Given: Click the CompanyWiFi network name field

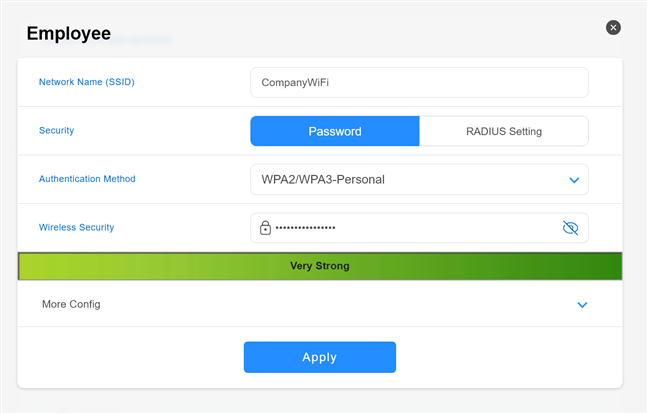Looking at the screenshot, I should pyautogui.click(x=419, y=82).
